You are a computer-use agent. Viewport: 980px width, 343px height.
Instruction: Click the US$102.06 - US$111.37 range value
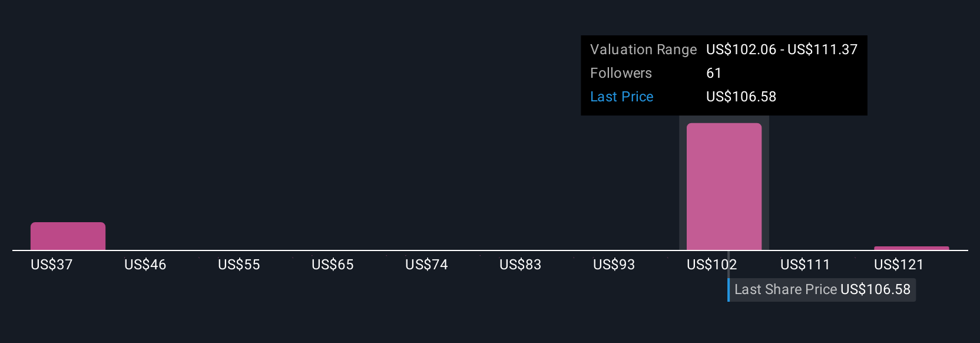click(782, 50)
